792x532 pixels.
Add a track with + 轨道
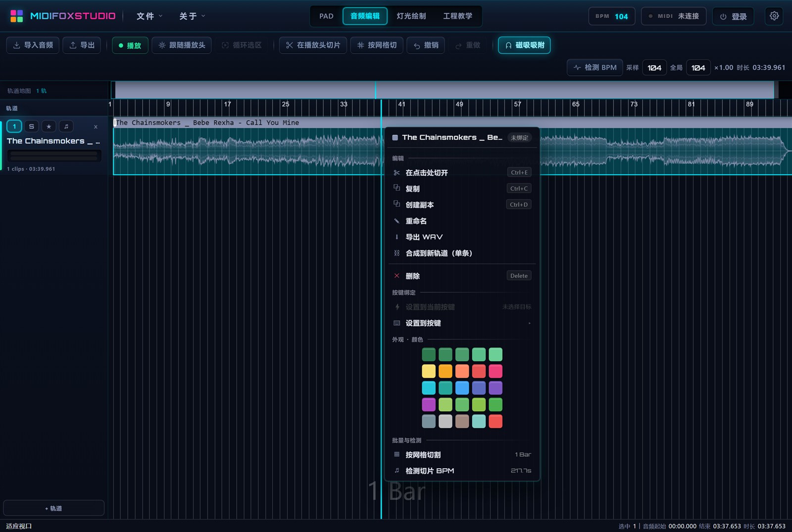click(x=53, y=508)
